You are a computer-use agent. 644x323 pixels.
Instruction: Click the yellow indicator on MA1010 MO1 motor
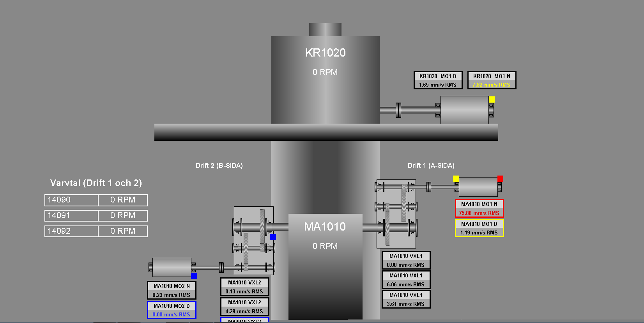click(456, 179)
